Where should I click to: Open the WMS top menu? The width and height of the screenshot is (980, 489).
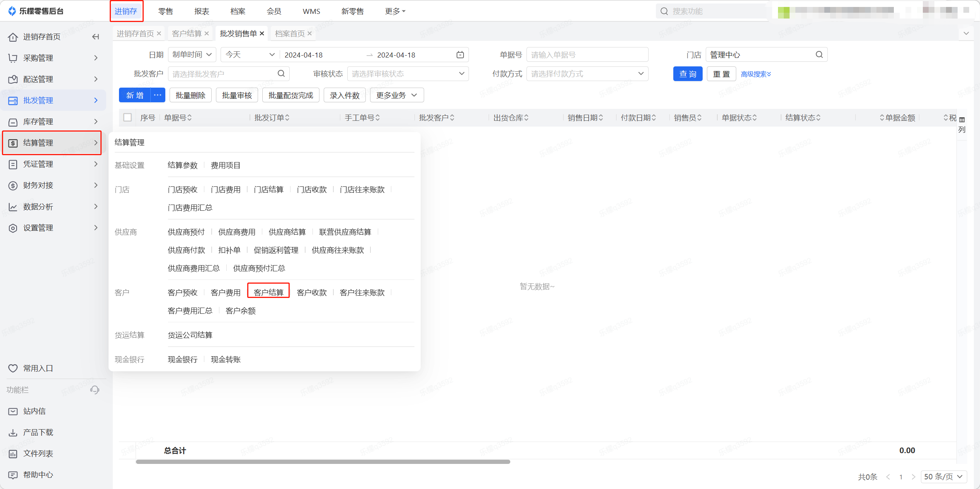(311, 11)
